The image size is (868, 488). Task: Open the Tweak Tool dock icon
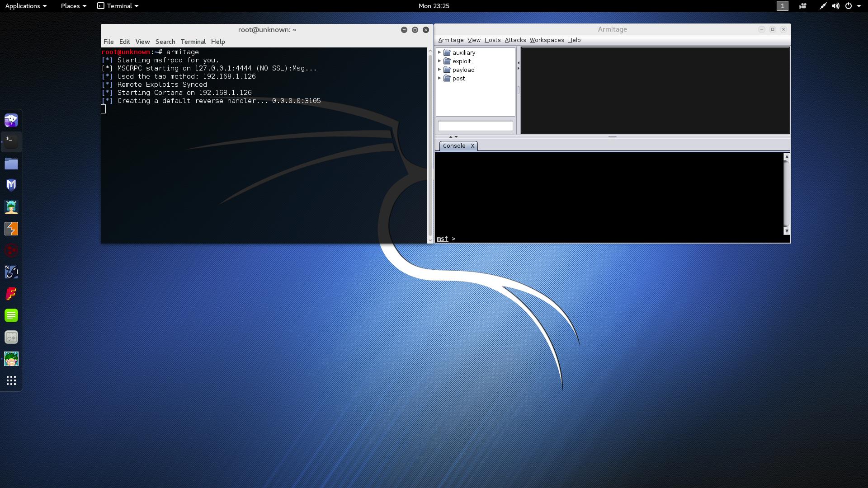11,337
